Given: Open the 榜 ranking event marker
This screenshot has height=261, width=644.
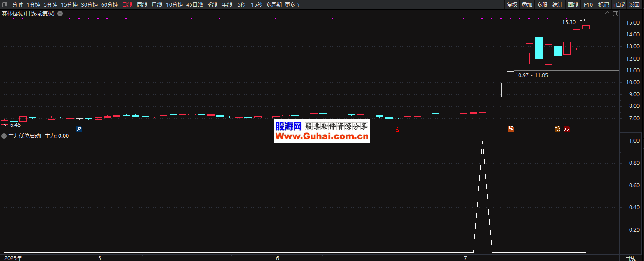Looking at the screenshot, I should point(558,129).
